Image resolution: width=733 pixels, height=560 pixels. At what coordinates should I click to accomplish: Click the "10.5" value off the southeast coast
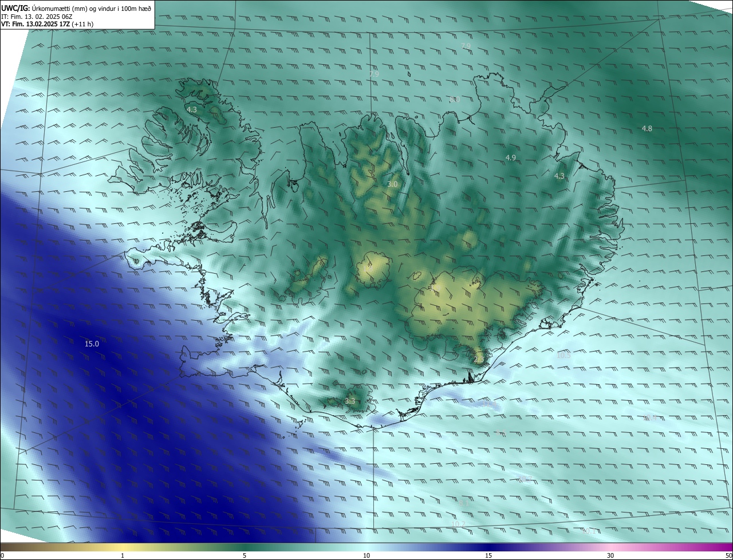coord(564,355)
